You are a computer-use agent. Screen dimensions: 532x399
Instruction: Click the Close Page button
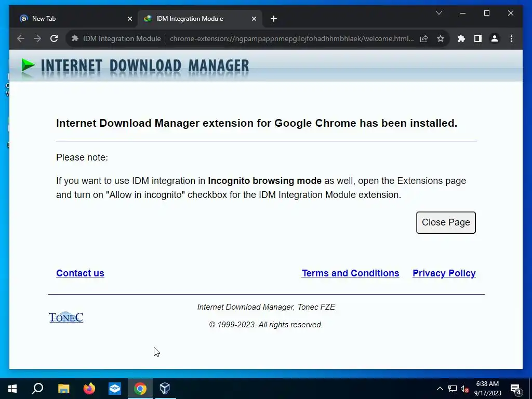(446, 222)
